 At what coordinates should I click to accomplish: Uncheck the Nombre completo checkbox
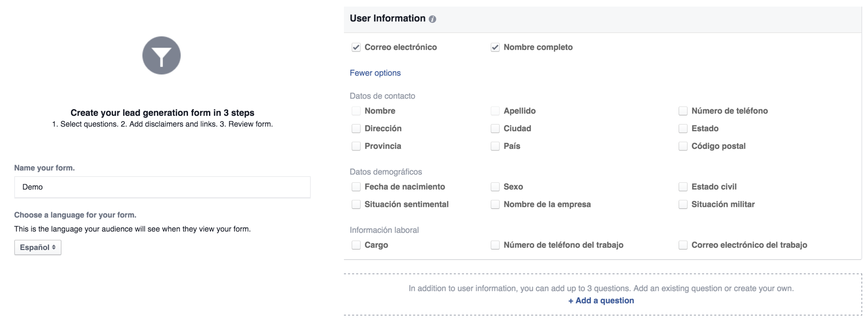click(x=495, y=47)
